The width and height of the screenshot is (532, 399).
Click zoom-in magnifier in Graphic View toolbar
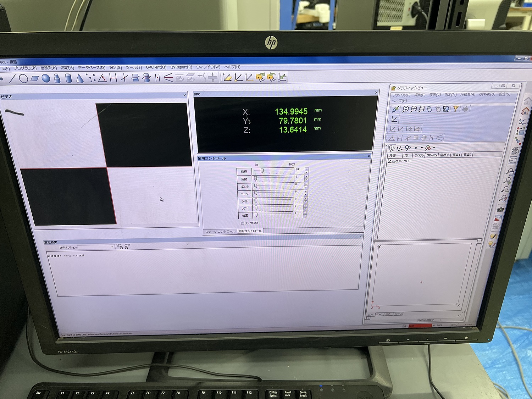pyautogui.click(x=413, y=109)
